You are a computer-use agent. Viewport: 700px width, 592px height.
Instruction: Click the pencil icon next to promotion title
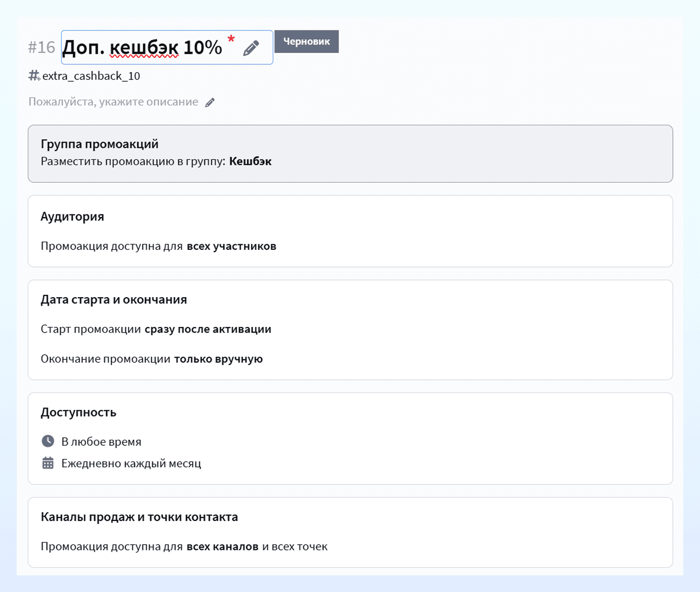click(251, 48)
